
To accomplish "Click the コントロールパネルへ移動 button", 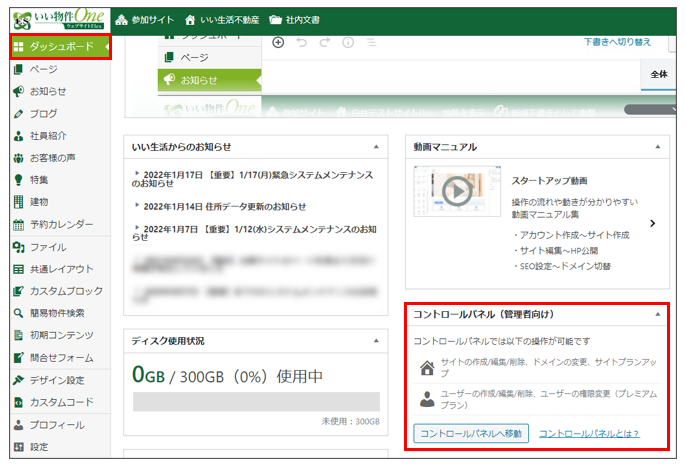I will point(470,434).
